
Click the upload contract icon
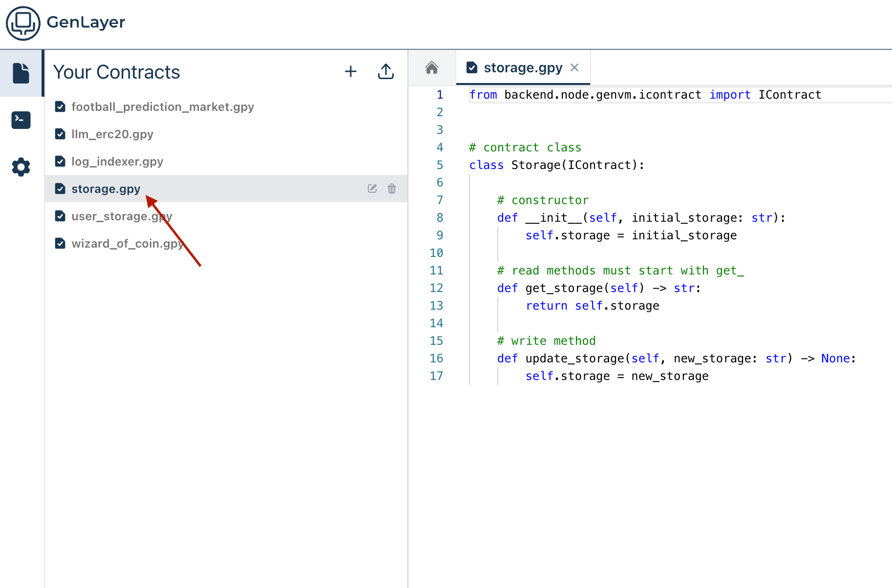point(385,72)
